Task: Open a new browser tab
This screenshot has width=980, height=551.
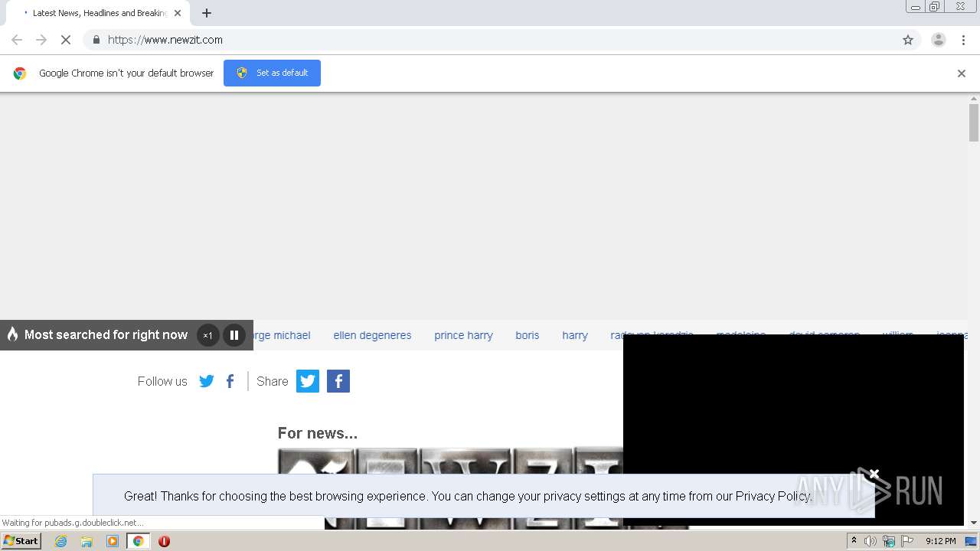Action: pyautogui.click(x=207, y=13)
